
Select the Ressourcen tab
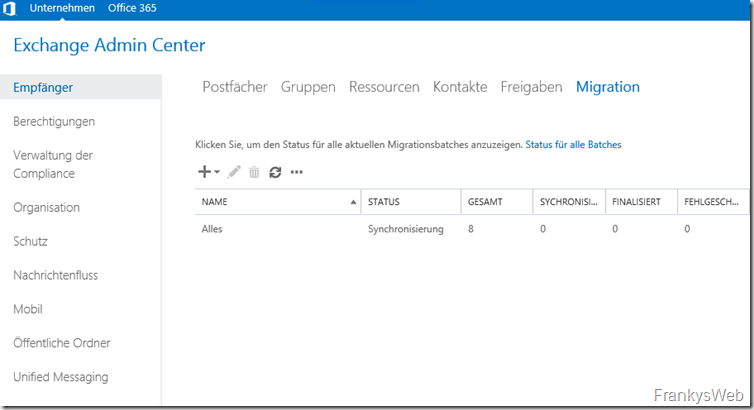[384, 87]
